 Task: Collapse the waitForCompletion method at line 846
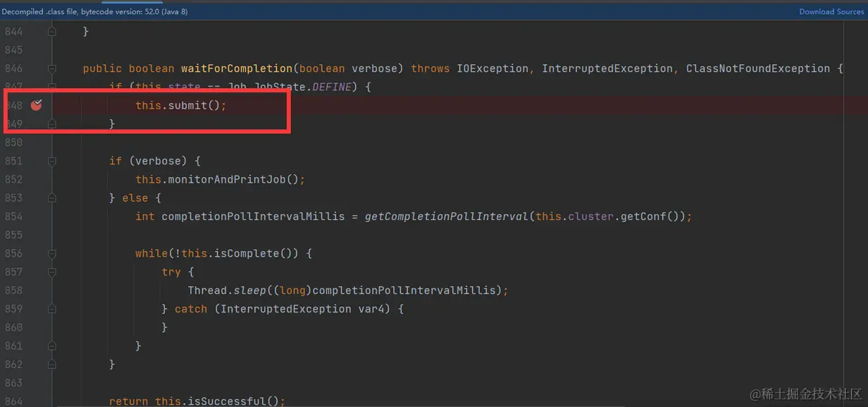point(52,68)
